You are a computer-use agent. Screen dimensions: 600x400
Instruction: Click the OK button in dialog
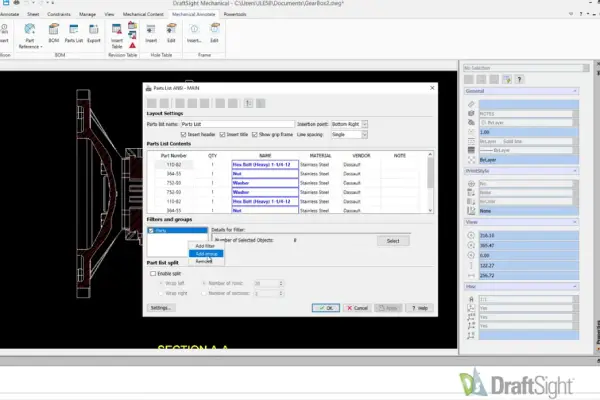click(325, 308)
